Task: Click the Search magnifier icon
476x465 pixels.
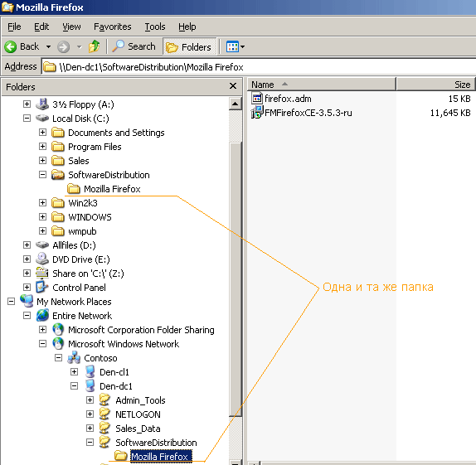Action: point(118,46)
